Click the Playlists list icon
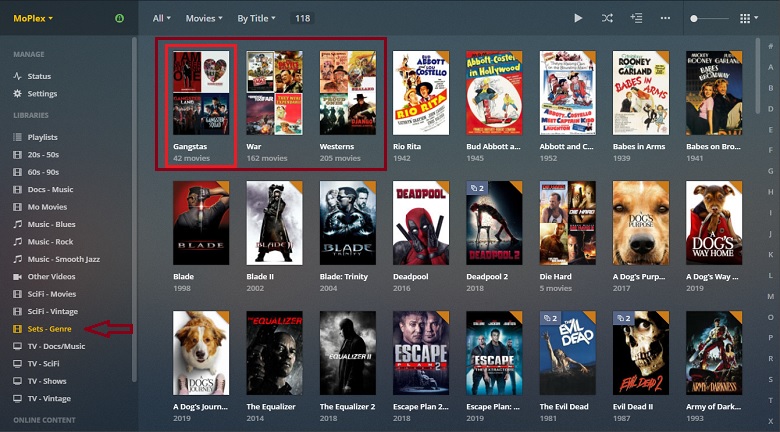Viewport: 780px width, 432px height. (17, 137)
